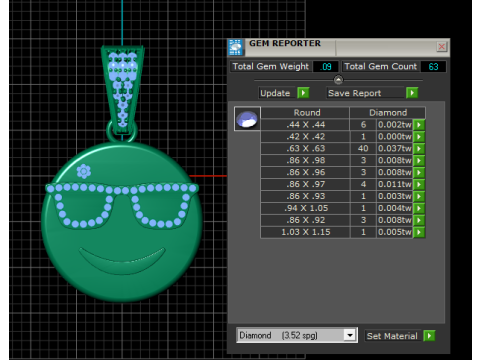This screenshot has width=480, height=360.
Task: Click the count 40 cell
Action: click(x=363, y=149)
